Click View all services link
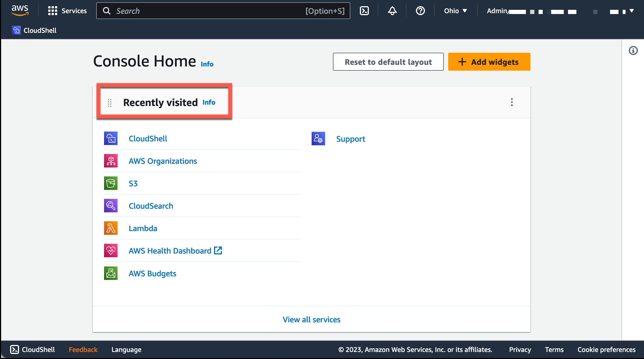 pyautogui.click(x=312, y=319)
